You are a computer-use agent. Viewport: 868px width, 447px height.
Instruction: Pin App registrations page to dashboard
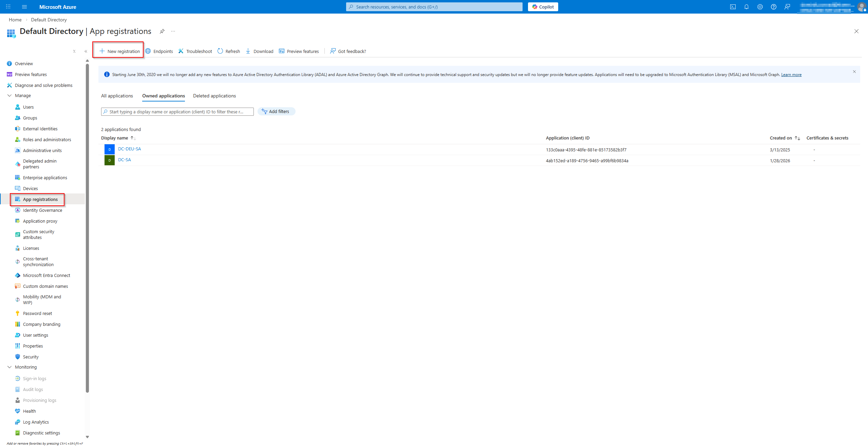tap(162, 31)
